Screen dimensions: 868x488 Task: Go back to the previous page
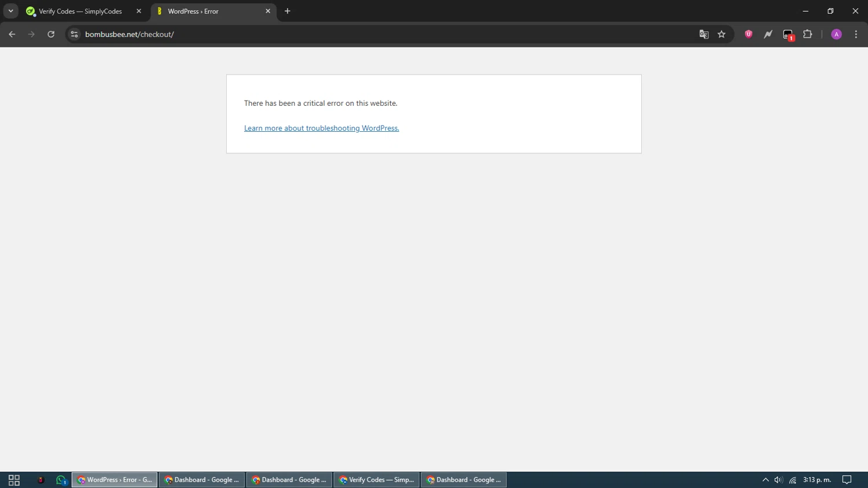(x=12, y=34)
